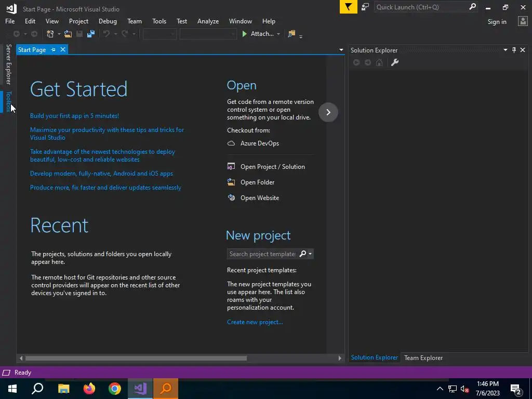Click the Open Folder icon
The height and width of the screenshot is (399, 532).
coord(231,182)
